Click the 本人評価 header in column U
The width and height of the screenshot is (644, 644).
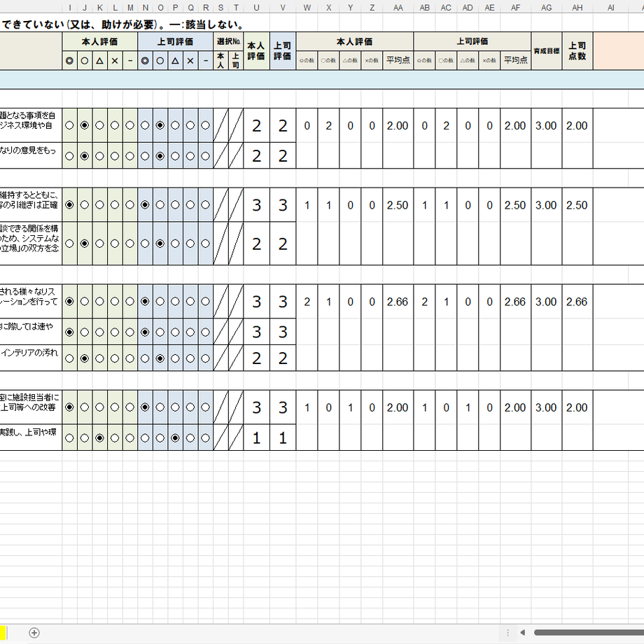coord(256,51)
